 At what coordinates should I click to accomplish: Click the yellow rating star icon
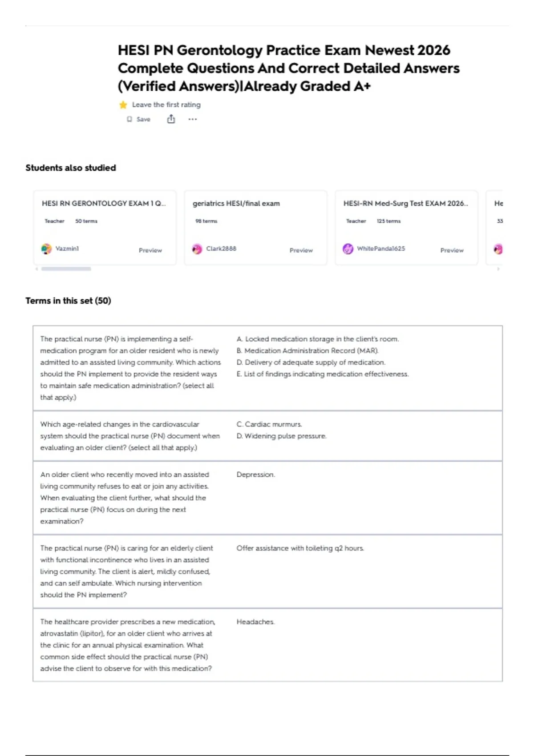[x=123, y=105]
